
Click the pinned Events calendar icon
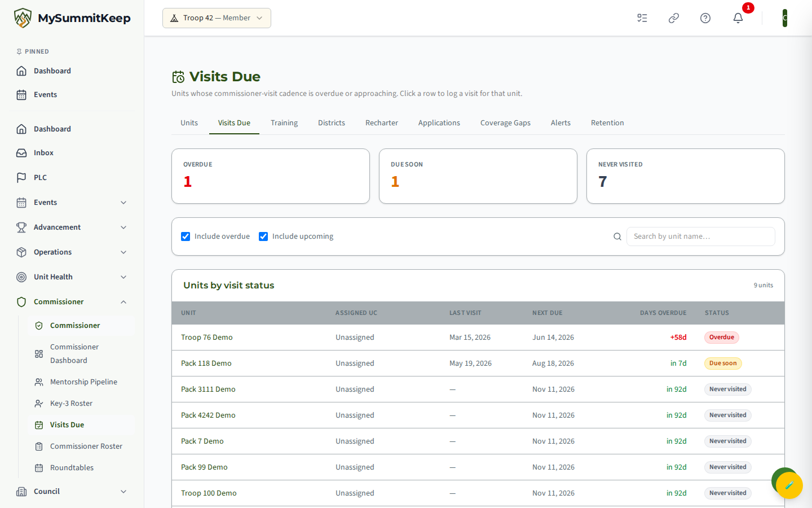point(21,95)
